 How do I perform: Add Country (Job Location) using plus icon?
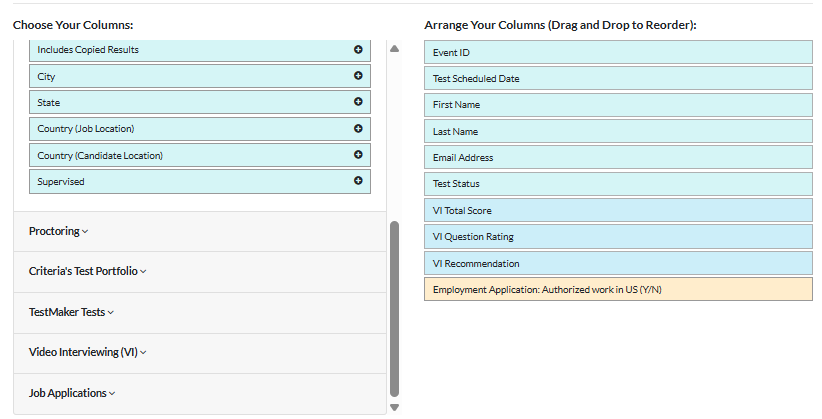[x=358, y=128]
